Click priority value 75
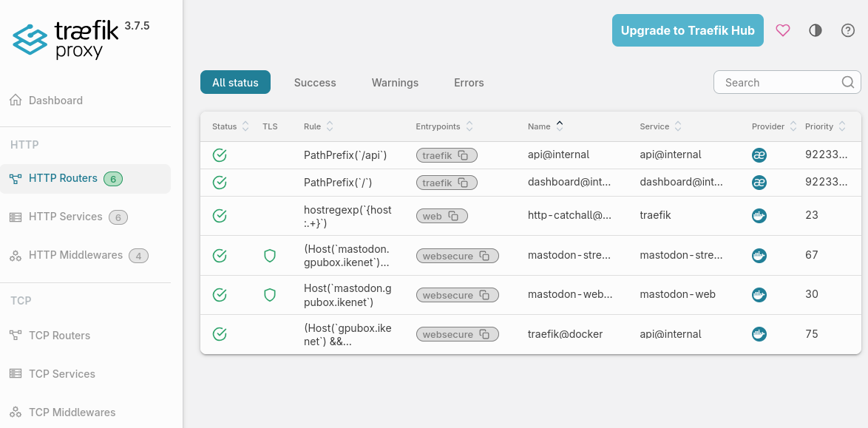 (x=812, y=334)
